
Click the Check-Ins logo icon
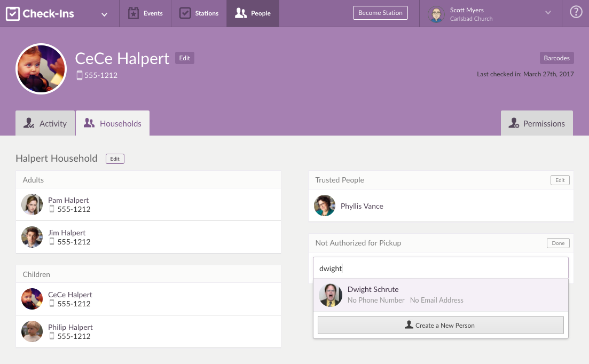[13, 13]
